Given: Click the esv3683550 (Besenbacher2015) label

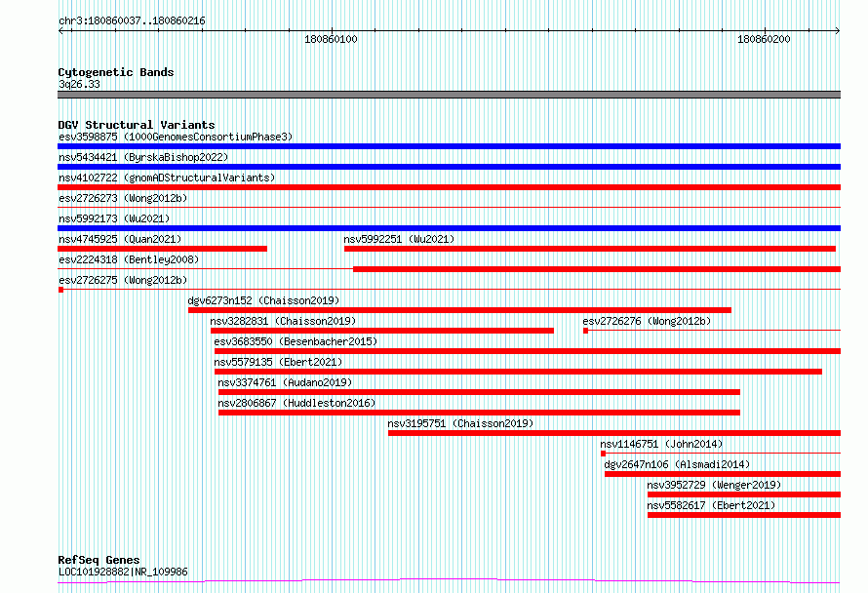Looking at the screenshot, I should point(296,341).
